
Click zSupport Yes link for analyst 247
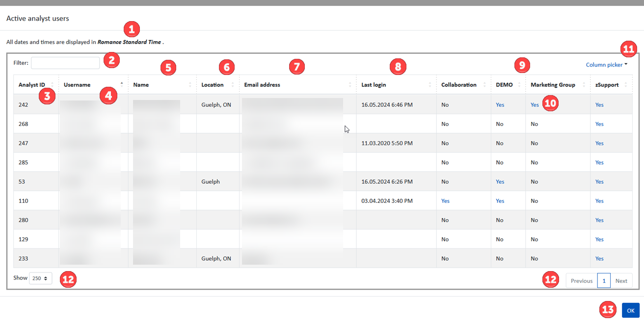pyautogui.click(x=599, y=143)
